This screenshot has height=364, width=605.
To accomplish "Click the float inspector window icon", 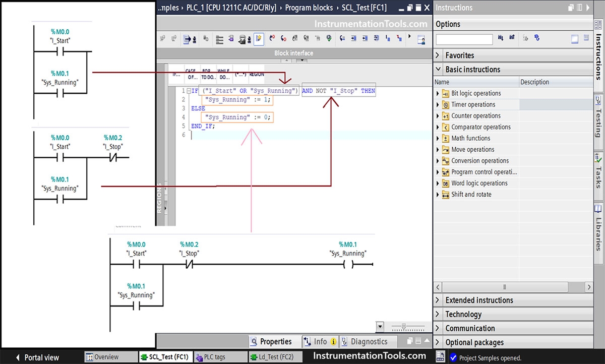I will [x=410, y=341].
